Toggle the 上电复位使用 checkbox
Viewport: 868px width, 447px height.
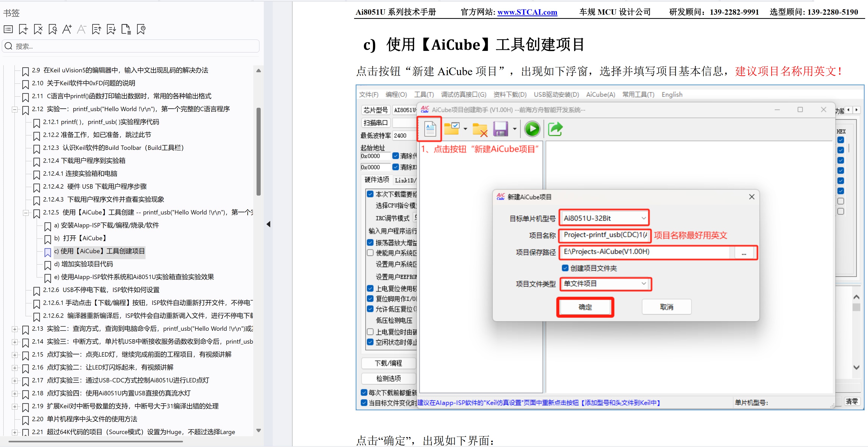coord(370,288)
